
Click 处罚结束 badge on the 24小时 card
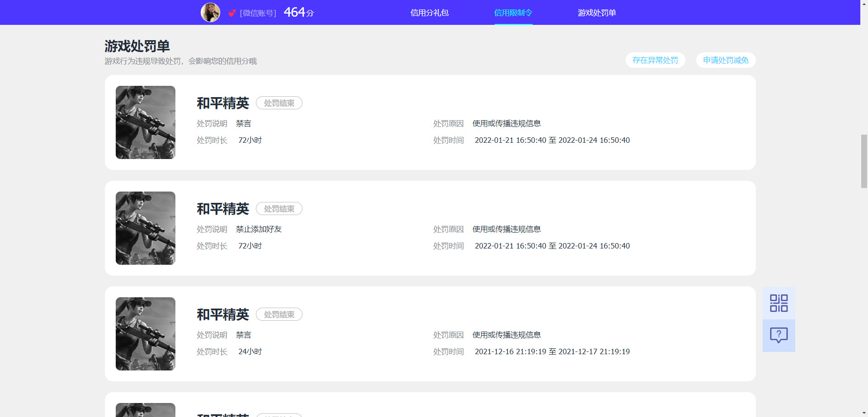pos(279,314)
